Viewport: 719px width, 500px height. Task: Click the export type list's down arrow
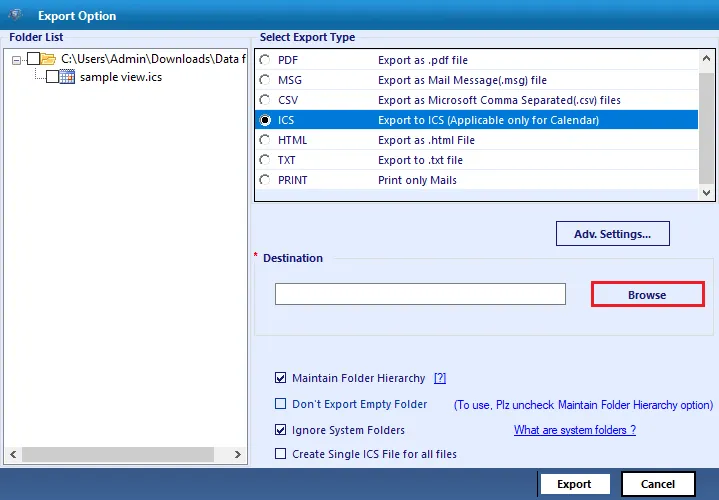pyautogui.click(x=706, y=193)
